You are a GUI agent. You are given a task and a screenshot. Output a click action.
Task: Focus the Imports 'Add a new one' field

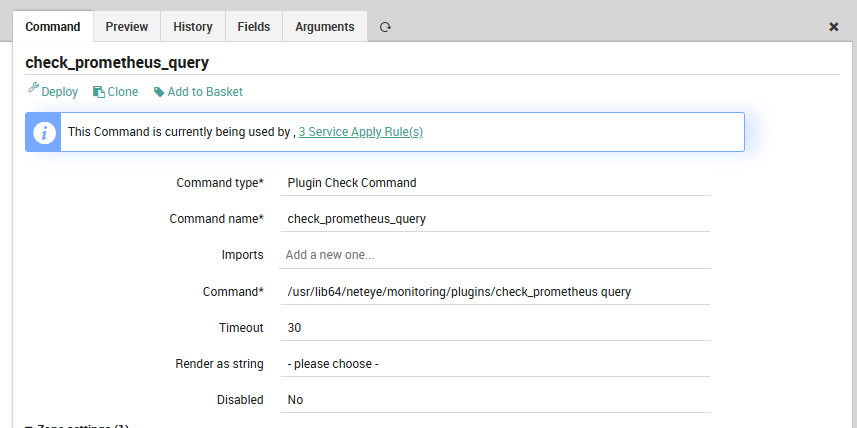click(495, 255)
